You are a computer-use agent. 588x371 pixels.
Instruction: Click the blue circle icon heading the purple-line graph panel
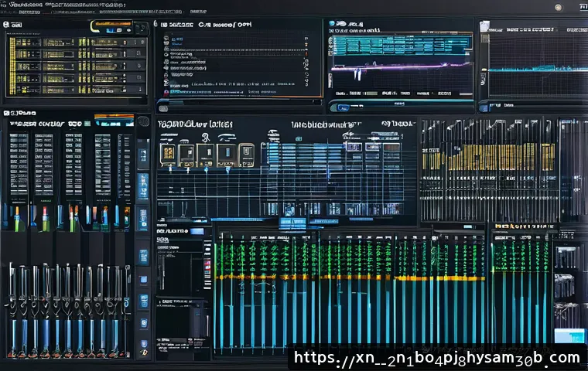(x=331, y=24)
